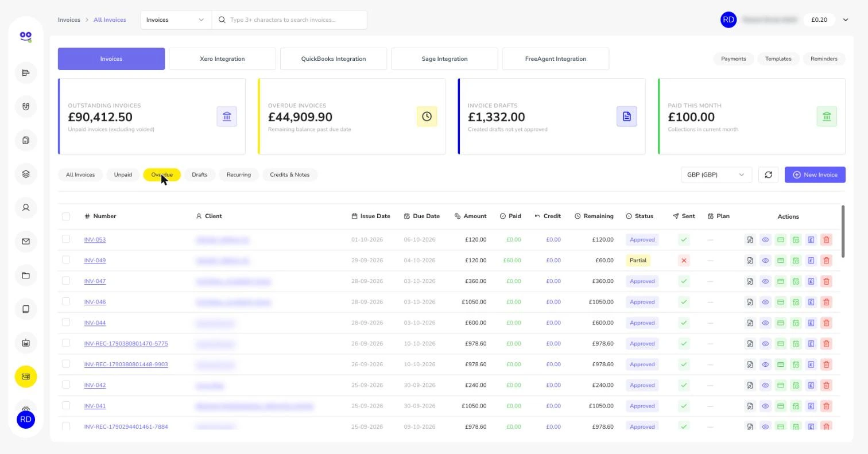
Task: Tick the select-all checkbox in table header
Action: point(66,216)
